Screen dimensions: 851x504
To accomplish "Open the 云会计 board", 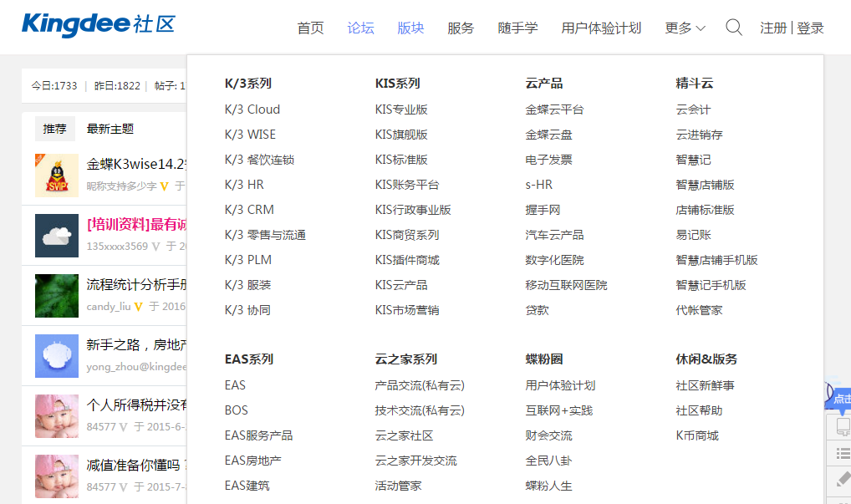I will (693, 109).
